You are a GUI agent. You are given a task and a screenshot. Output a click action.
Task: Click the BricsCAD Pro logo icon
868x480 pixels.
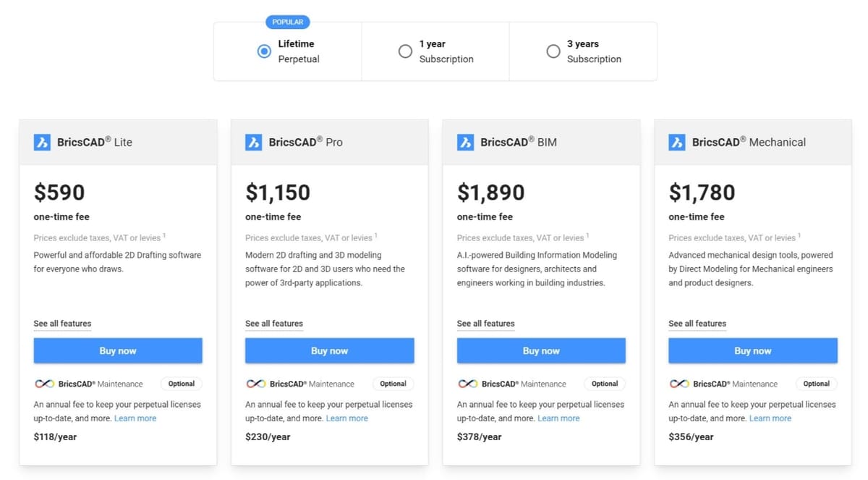[254, 142]
